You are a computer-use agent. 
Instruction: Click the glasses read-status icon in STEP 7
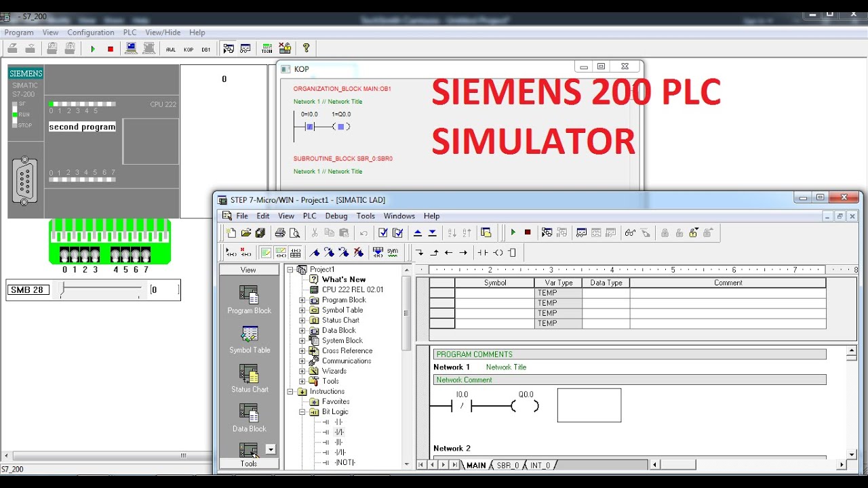pos(630,233)
